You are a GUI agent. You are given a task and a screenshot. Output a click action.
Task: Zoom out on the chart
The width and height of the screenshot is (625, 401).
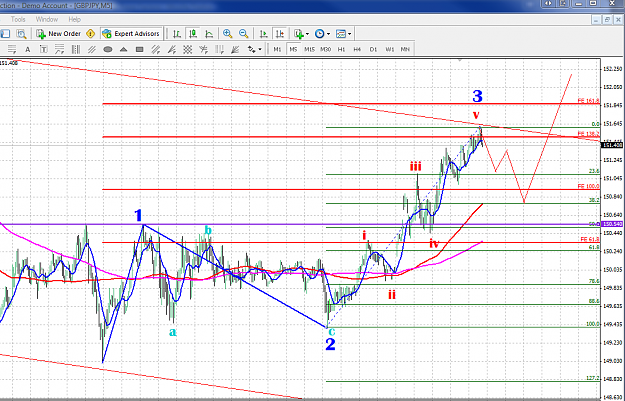[244, 34]
